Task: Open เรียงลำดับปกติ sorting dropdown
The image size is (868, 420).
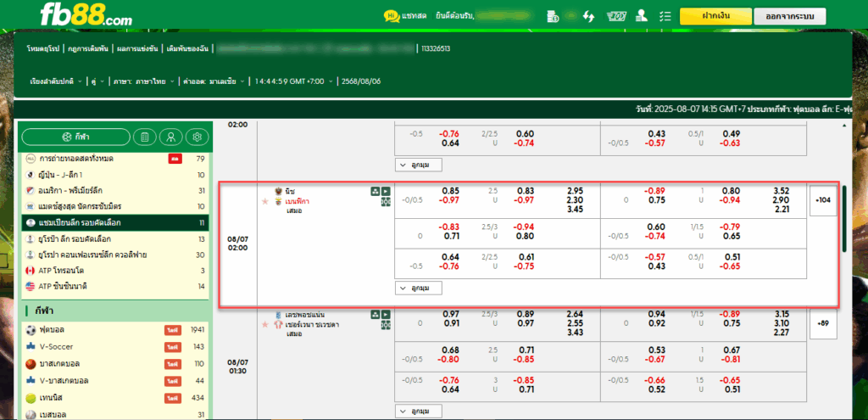Action: (56, 81)
